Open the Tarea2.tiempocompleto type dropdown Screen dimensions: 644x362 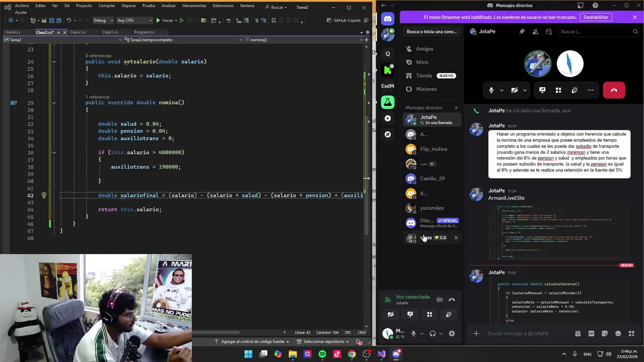click(183, 40)
